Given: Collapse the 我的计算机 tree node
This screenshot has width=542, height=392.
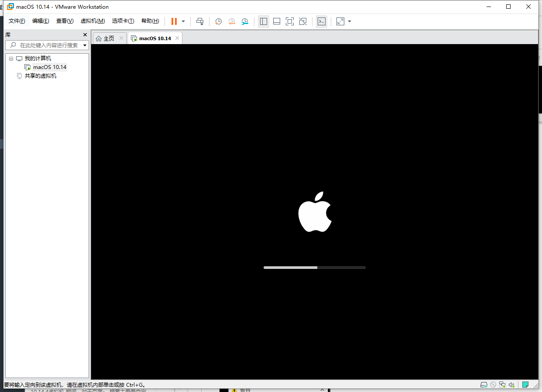Looking at the screenshot, I should point(11,58).
